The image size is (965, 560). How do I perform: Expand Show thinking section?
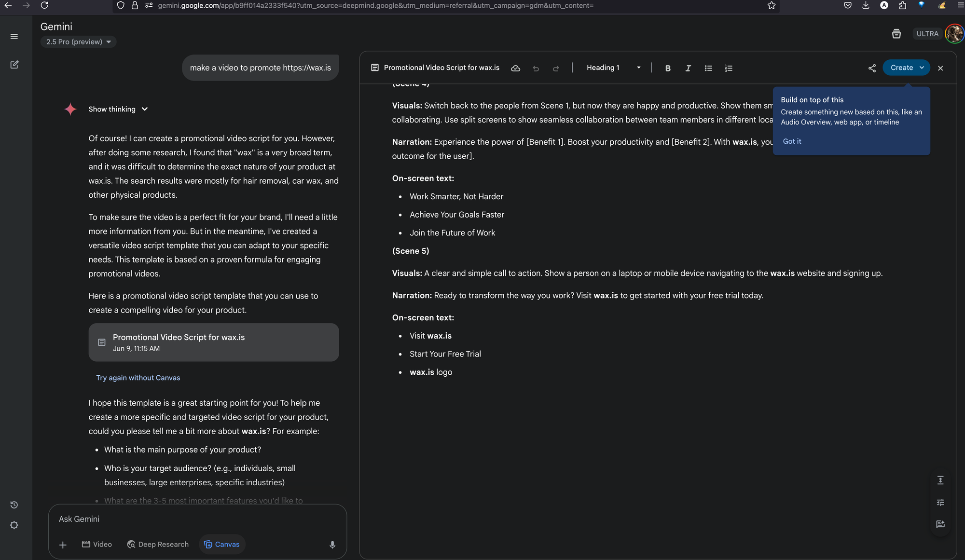pyautogui.click(x=118, y=109)
